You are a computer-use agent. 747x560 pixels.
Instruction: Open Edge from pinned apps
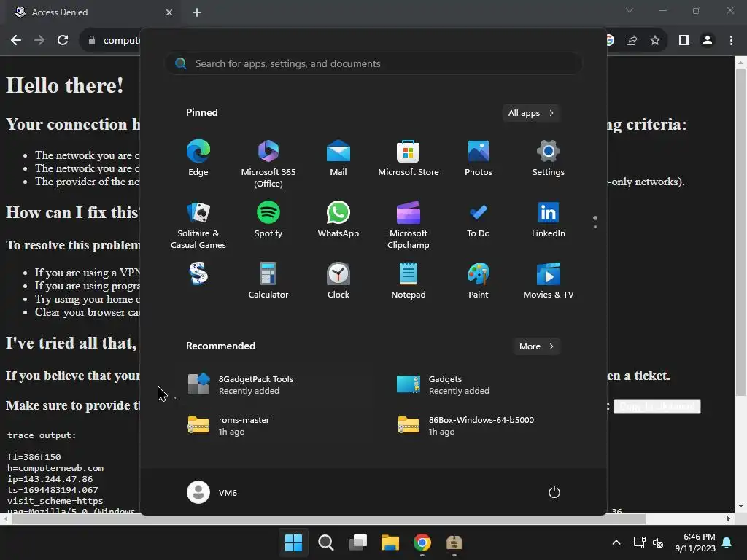click(x=198, y=158)
